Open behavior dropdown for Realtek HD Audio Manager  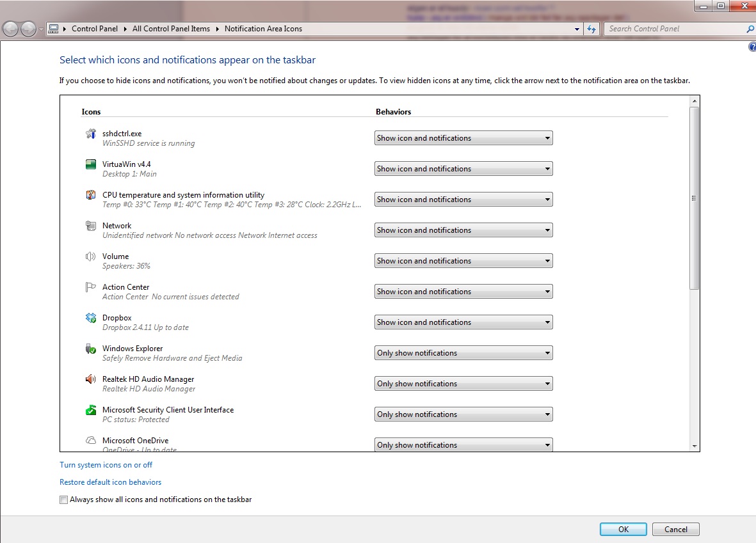(463, 384)
